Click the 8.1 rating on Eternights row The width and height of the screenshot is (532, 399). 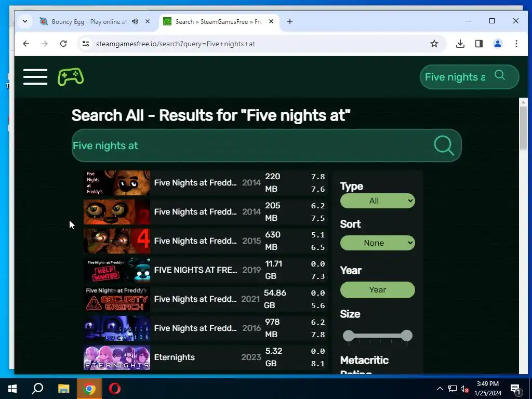(318, 364)
